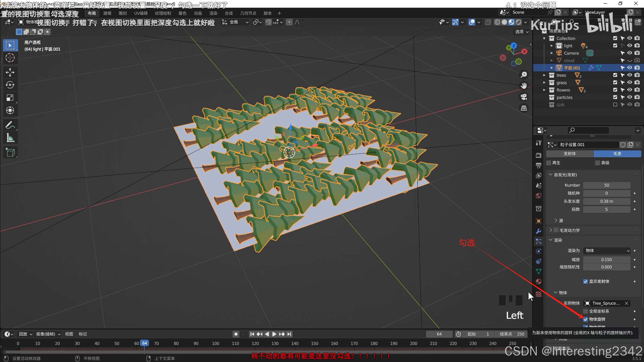Switch to orthographic grid view icon

(x=524, y=108)
